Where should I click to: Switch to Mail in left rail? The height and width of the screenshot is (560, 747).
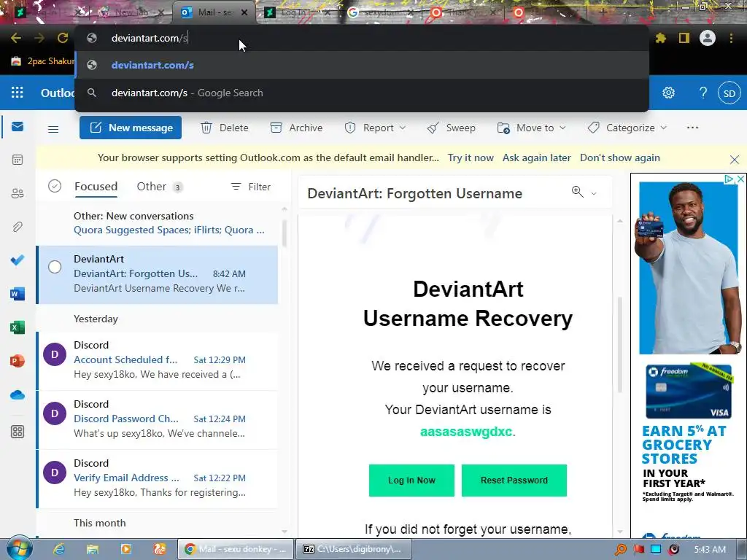[18, 127]
